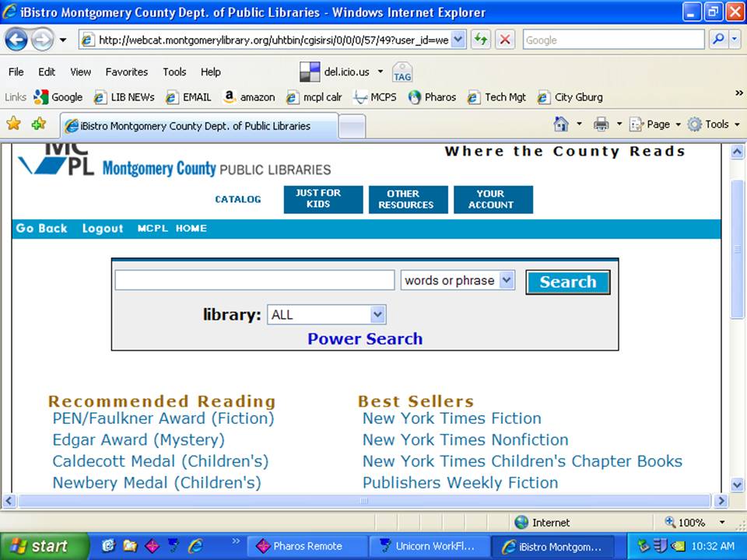Click the browser Forward arrow button
Screen dimensions: 747x560
[42, 40]
